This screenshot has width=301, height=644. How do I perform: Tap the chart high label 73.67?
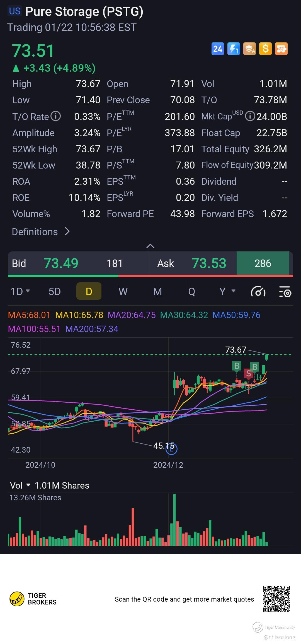click(x=236, y=350)
